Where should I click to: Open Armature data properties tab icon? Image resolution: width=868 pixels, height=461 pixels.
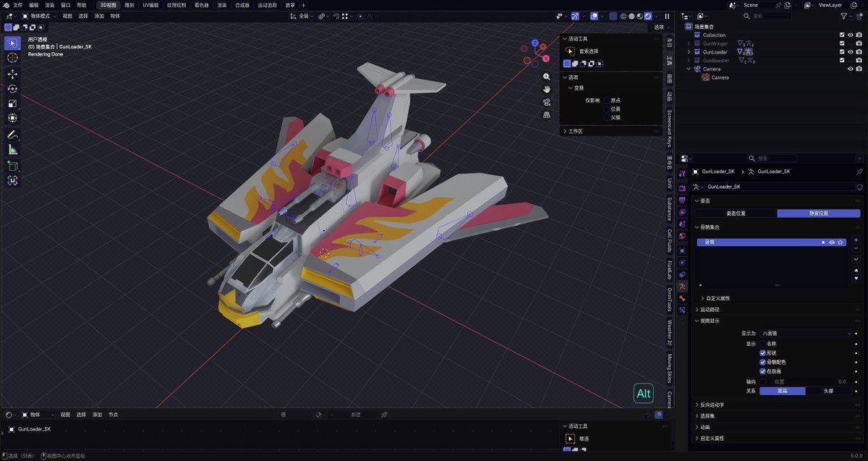[682, 287]
